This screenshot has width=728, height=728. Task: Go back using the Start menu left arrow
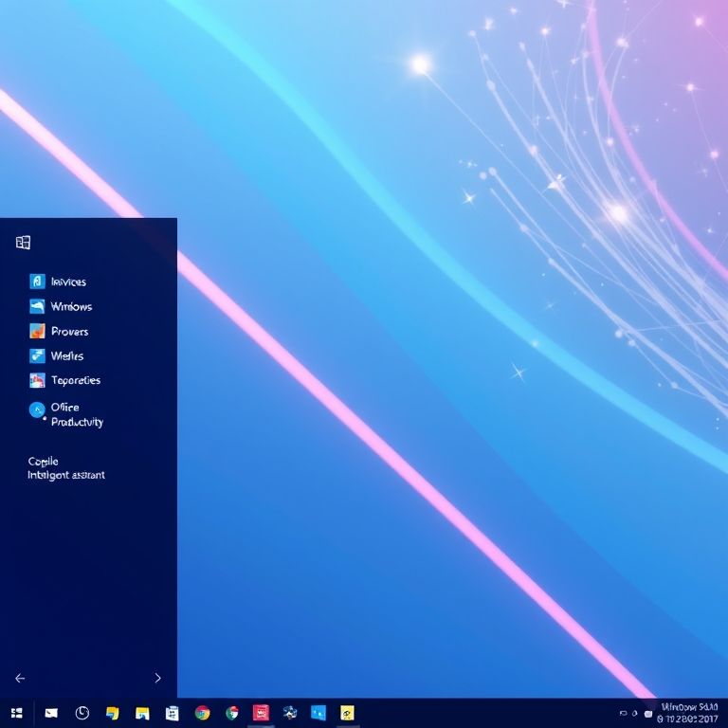tap(20, 678)
